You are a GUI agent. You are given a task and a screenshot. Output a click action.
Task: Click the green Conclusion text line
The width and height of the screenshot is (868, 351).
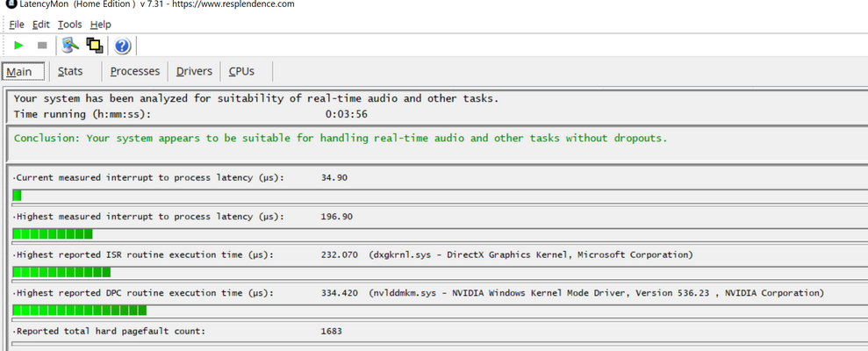[x=341, y=139]
